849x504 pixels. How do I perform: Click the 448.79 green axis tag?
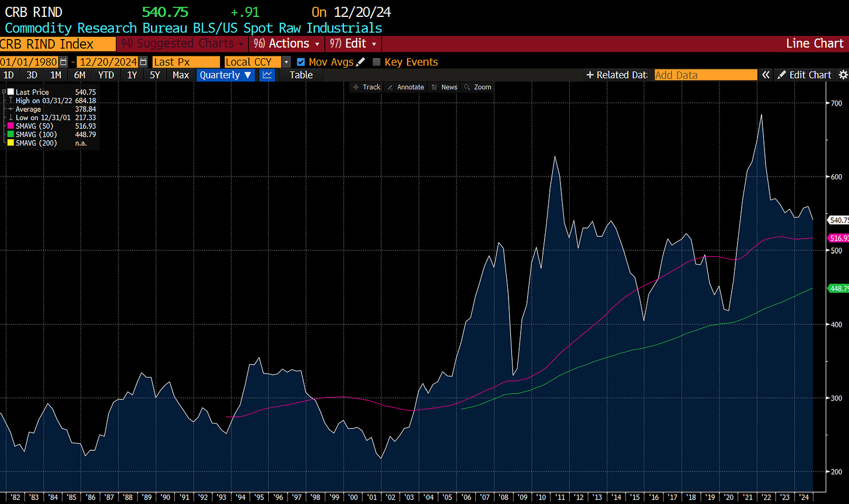click(x=839, y=288)
